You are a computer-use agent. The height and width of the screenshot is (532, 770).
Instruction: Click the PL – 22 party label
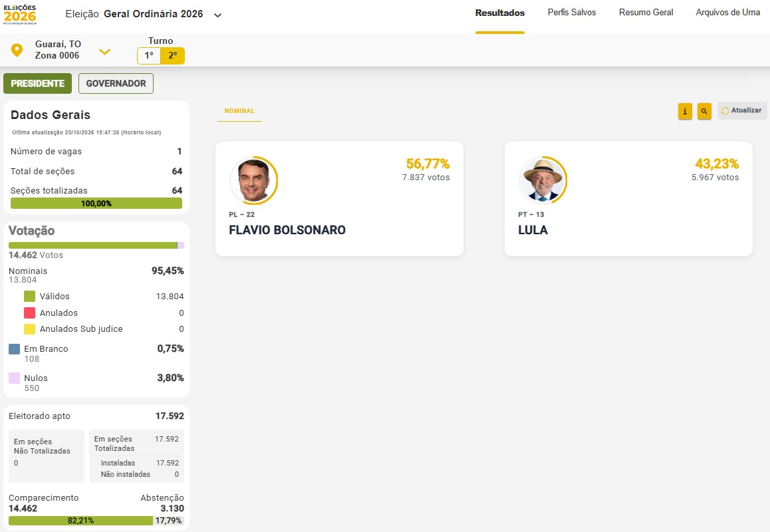(241, 215)
